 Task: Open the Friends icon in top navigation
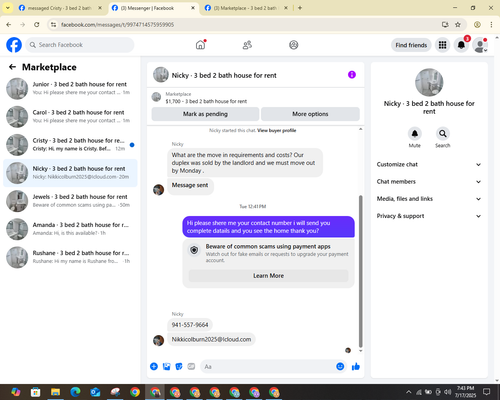[x=247, y=45]
